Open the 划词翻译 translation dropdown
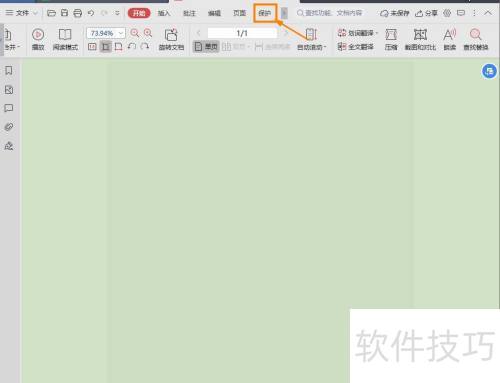Image resolution: width=500 pixels, height=383 pixels. click(x=358, y=33)
